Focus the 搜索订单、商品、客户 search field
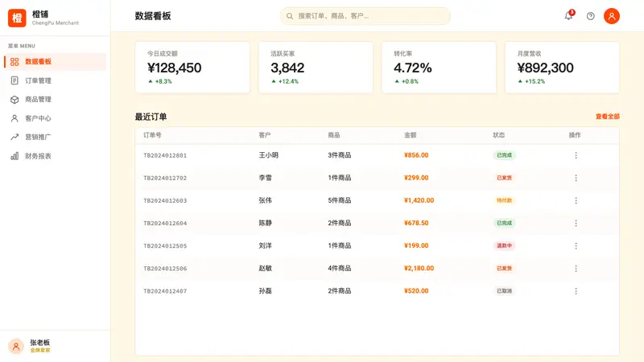Screen dimensions: 644x362 (365, 16)
